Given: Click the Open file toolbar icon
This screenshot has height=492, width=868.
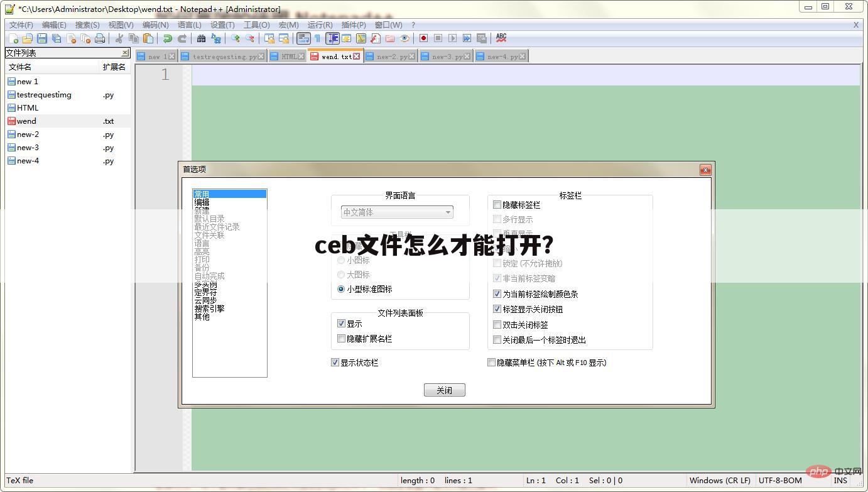Looking at the screenshot, I should [x=27, y=38].
